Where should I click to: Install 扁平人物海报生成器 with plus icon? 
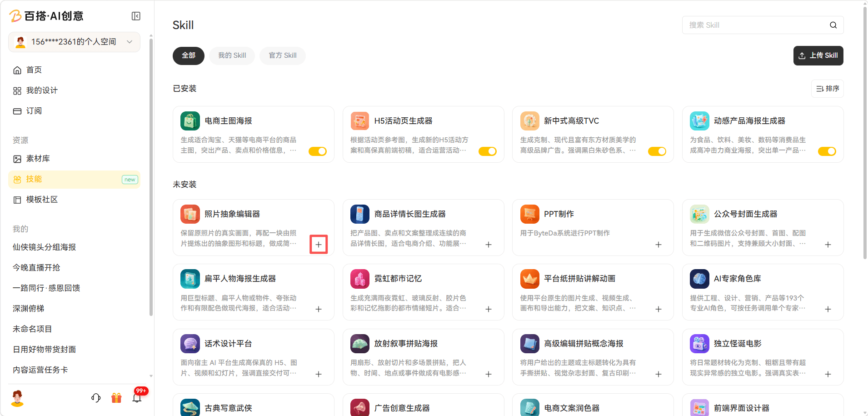(319, 309)
